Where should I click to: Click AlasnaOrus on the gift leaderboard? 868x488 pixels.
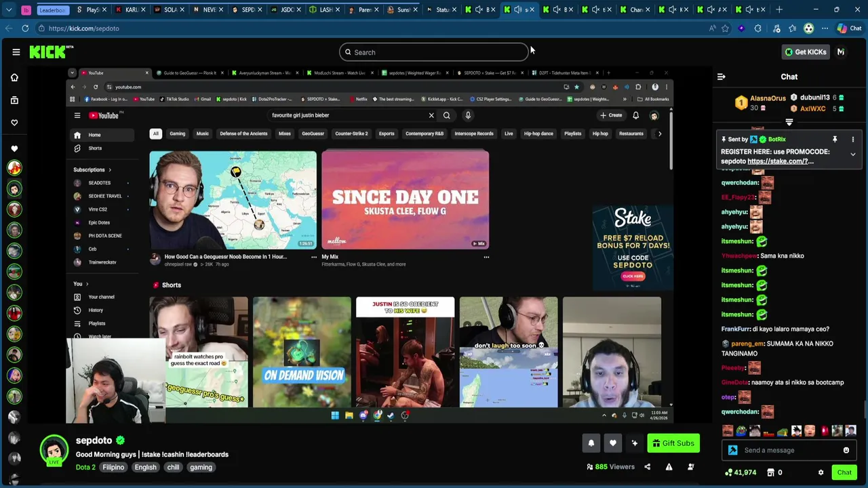pos(768,98)
